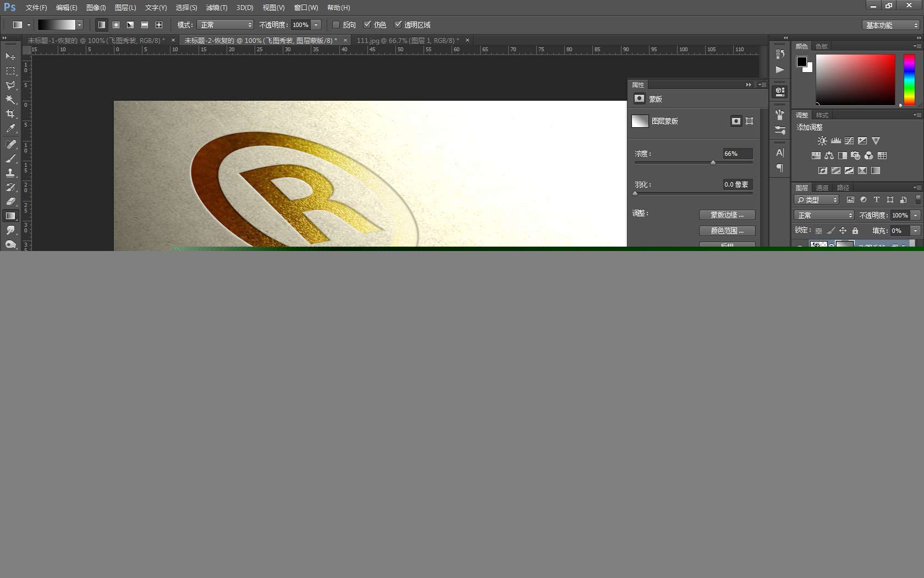924x578 pixels.
Task: Add a Photo Filter adjustment
Action: (x=856, y=156)
